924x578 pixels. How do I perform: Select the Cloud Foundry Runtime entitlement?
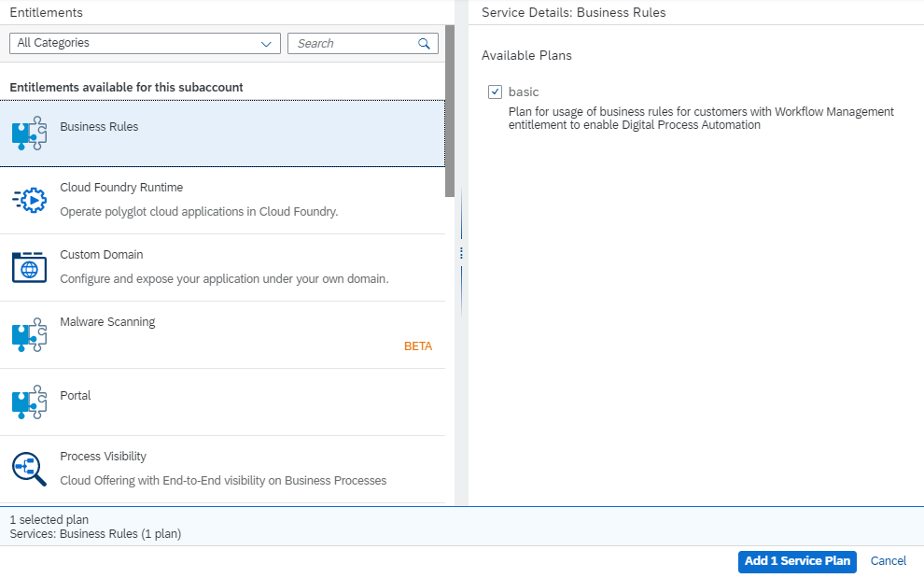pyautogui.click(x=223, y=201)
